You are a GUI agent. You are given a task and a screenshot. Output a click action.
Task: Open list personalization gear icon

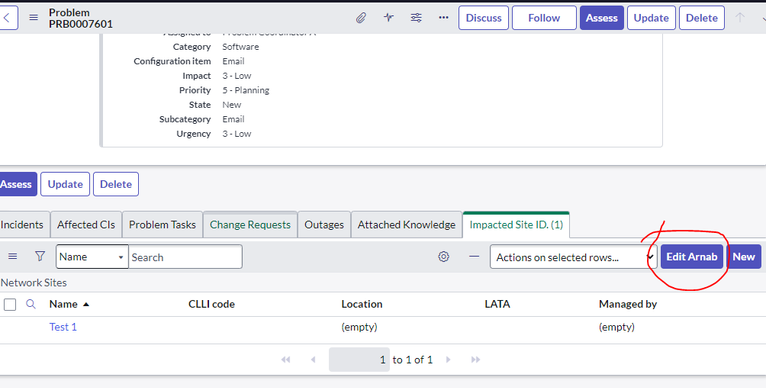point(444,256)
